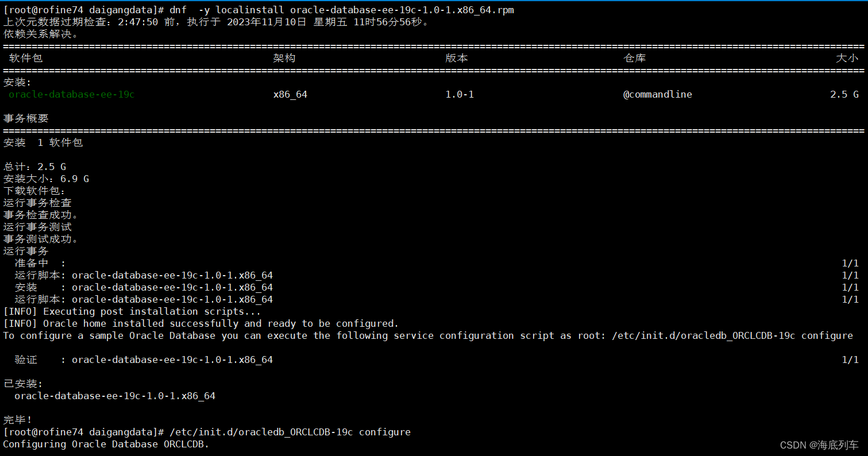Click the version value 1.0-1
This screenshot has width=868, height=456.
pyautogui.click(x=460, y=94)
